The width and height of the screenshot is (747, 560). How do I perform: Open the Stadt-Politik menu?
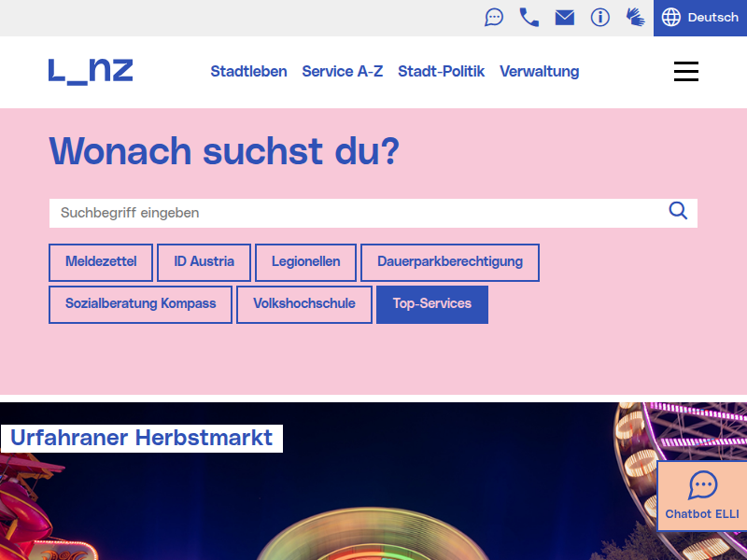point(441,72)
